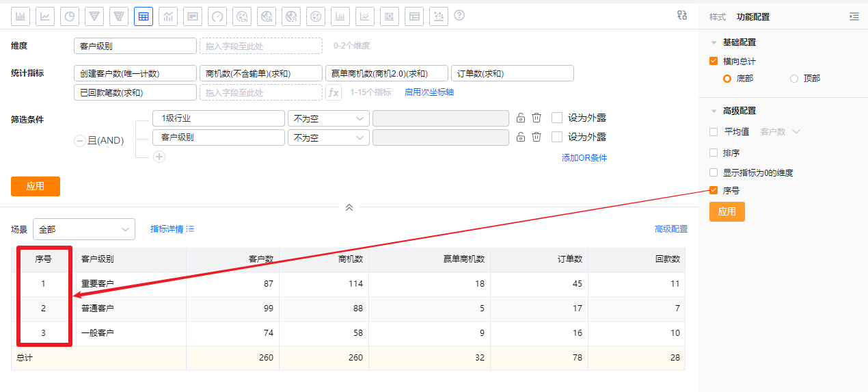
Task: Switch to the 功能配置 tab
Action: [x=752, y=17]
